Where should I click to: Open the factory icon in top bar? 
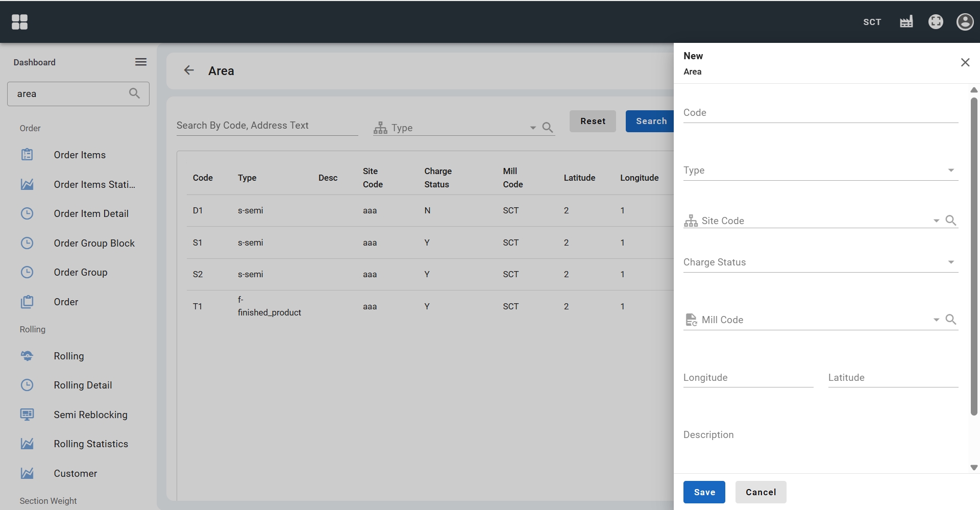(906, 22)
